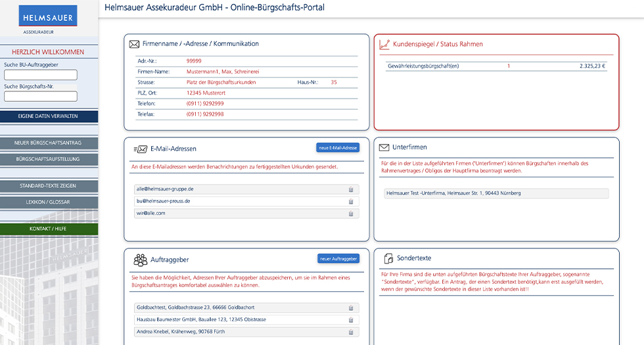Click the Adr.-Nr. value 99999
The width and height of the screenshot is (644, 345).
coord(194,60)
